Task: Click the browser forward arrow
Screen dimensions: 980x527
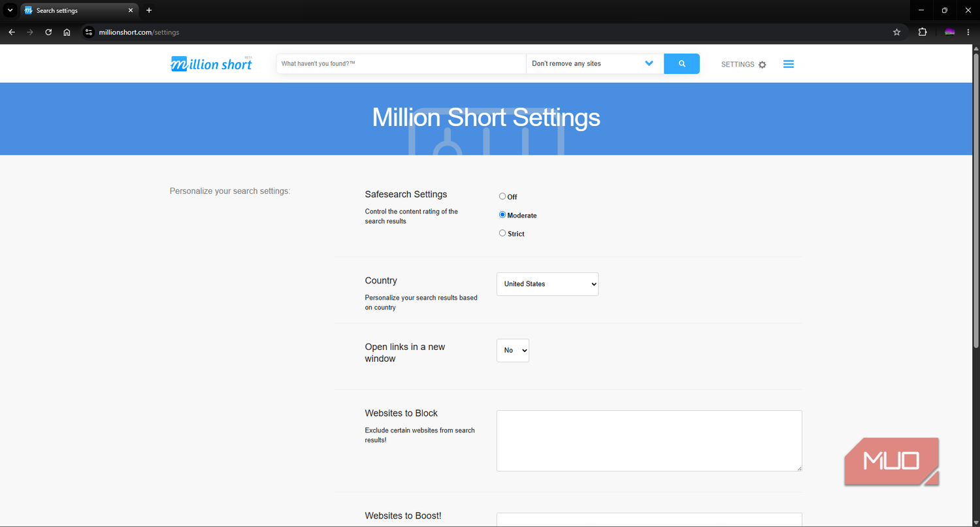Action: coord(30,32)
